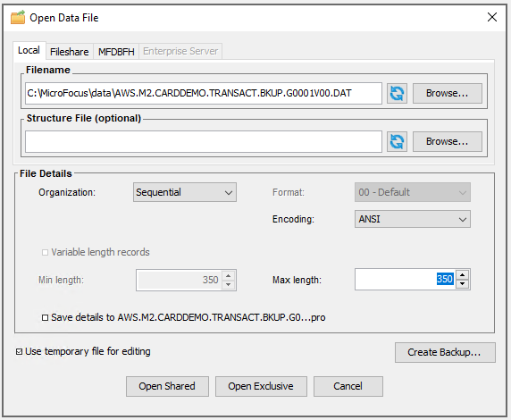Toggle the Variable length records checkbox
This screenshot has width=511, height=420.
point(45,252)
